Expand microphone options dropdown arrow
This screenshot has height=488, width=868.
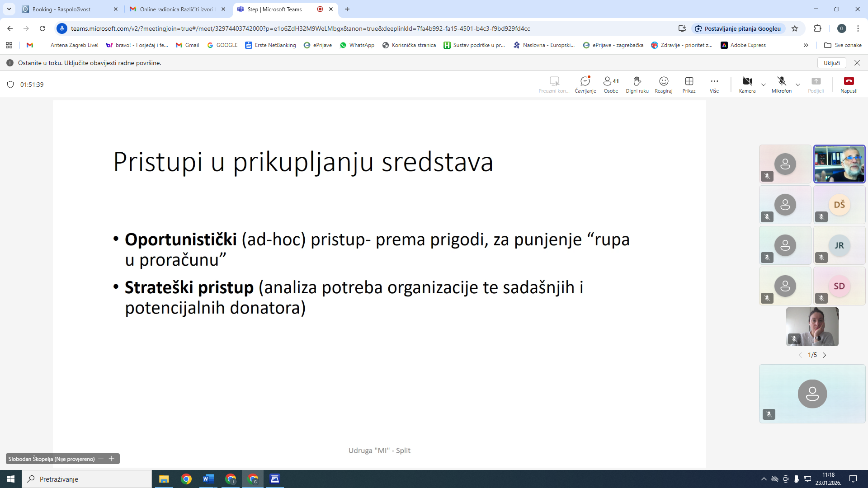[x=798, y=84]
